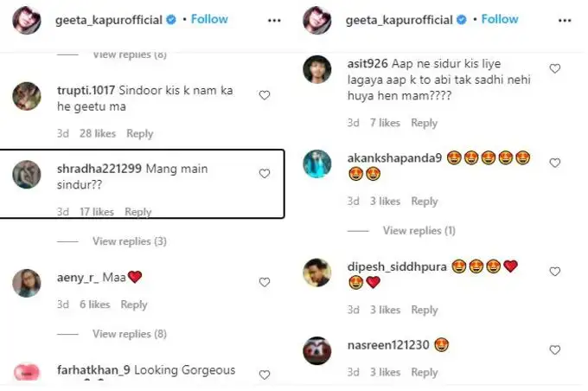Like trupti.1017's Sindoor comment
Viewport: 588px width, 391px height.
click(x=265, y=96)
